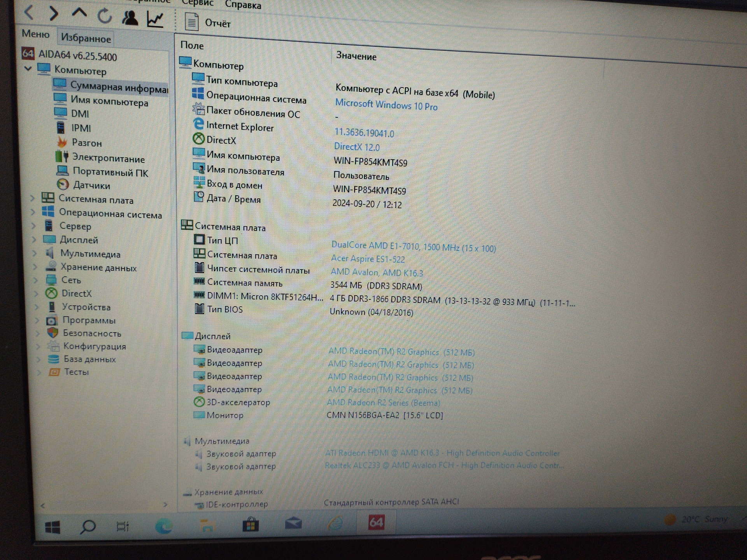Select AIDA64 v6.25.5400 root item
Image resolution: width=747 pixels, height=560 pixels.
(x=69, y=55)
